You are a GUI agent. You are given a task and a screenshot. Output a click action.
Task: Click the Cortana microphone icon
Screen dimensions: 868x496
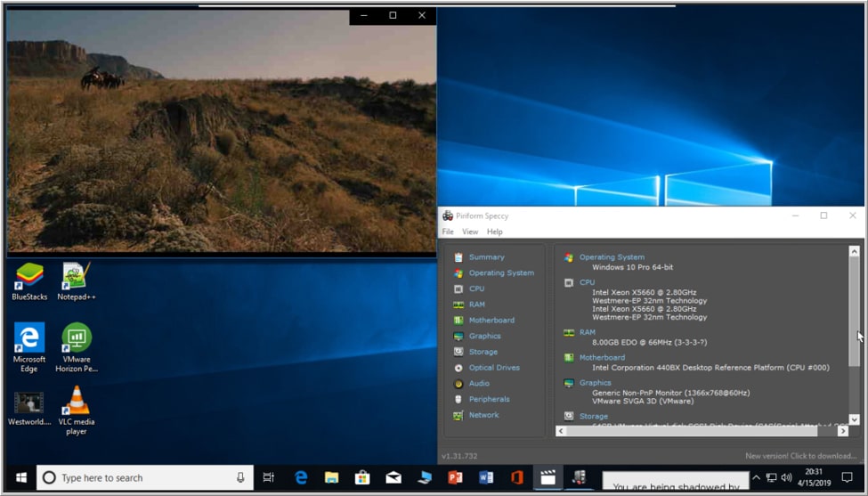(240, 477)
